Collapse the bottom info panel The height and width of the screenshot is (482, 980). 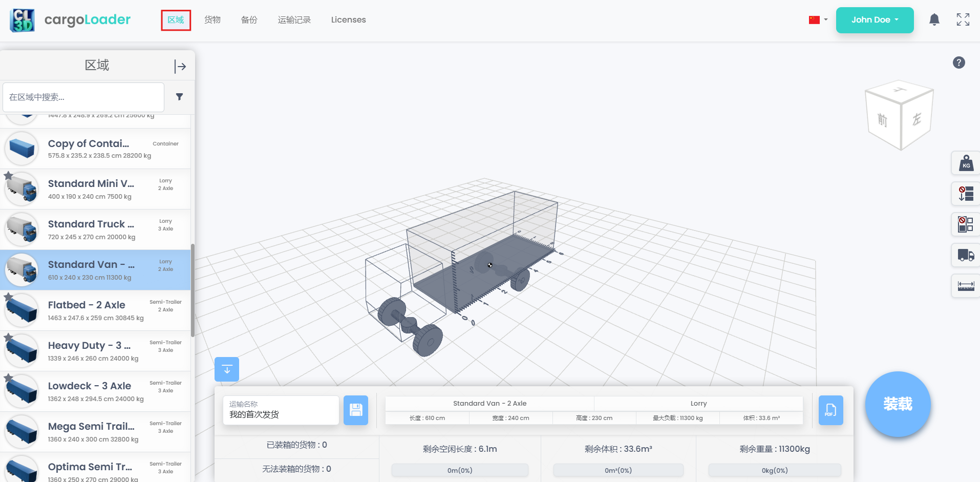pos(226,369)
